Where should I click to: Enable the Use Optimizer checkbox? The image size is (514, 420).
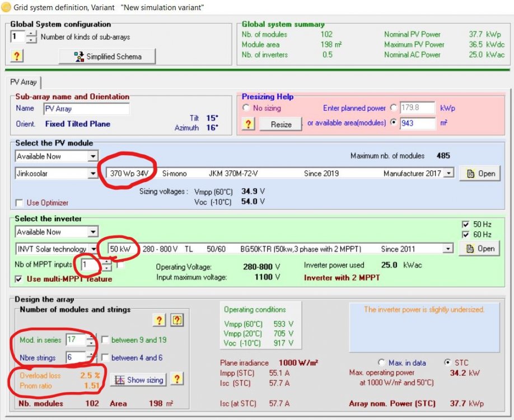click(20, 203)
